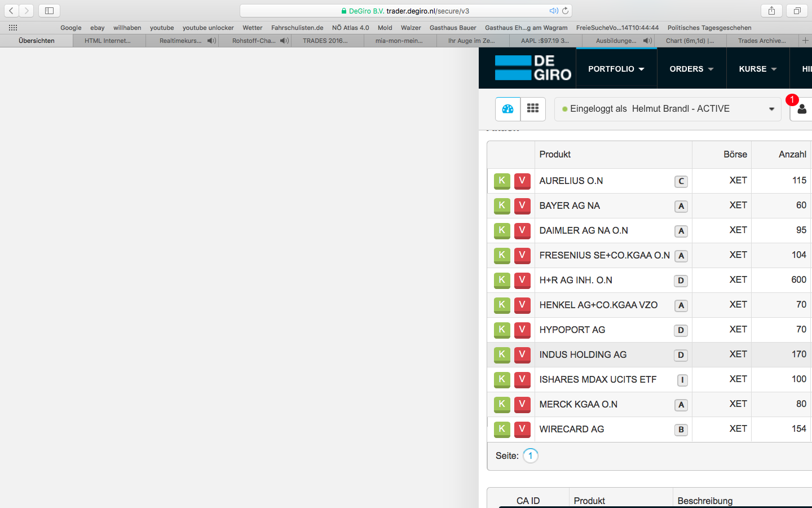812x508 pixels.
Task: Show all tabs overview in Safari
Action: coord(797,11)
